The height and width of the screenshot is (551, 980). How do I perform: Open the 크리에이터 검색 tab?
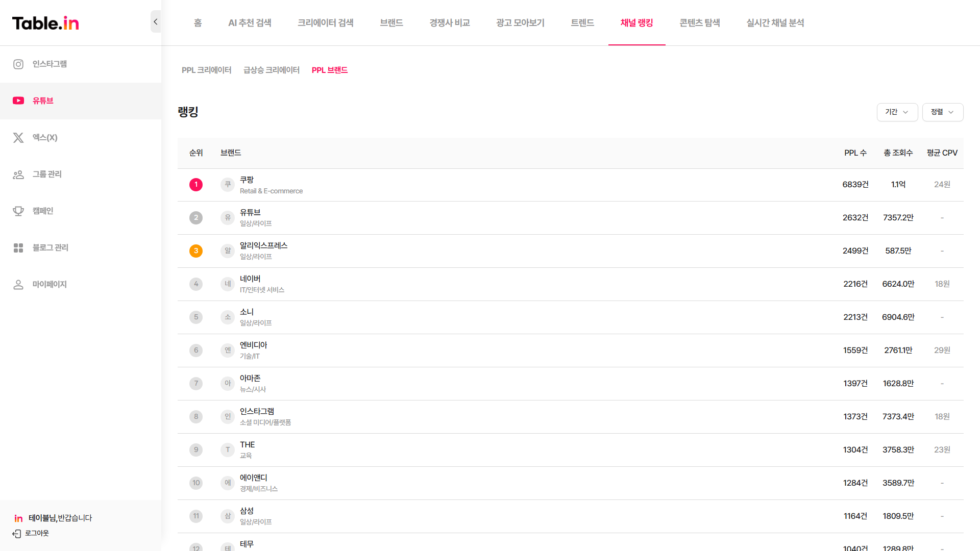(x=326, y=23)
